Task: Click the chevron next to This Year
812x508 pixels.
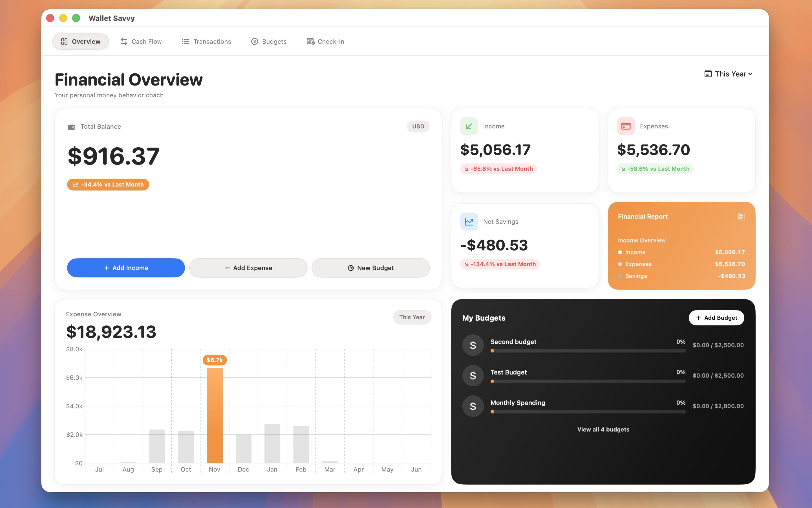Action: (x=750, y=74)
